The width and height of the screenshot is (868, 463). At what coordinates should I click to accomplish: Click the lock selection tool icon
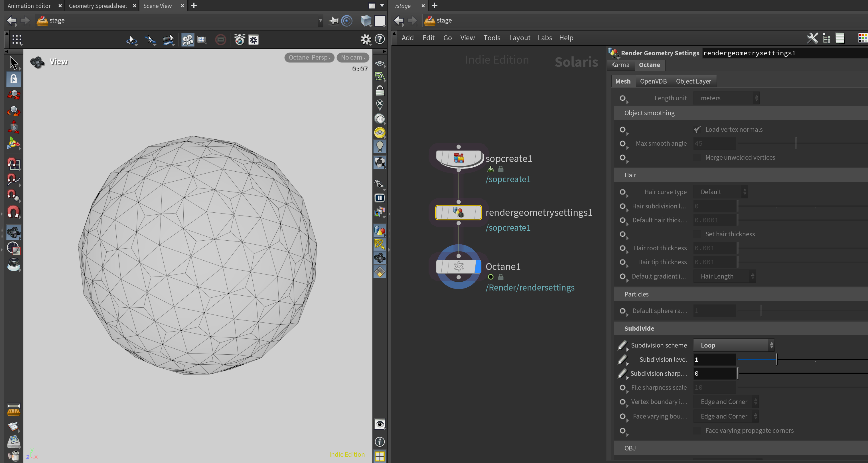point(13,79)
